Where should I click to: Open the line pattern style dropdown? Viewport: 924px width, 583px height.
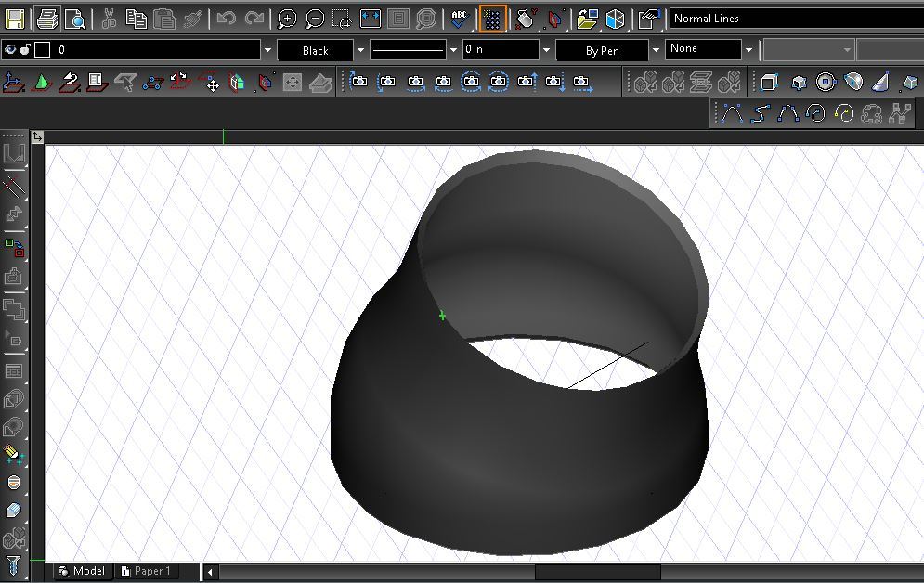[454, 50]
